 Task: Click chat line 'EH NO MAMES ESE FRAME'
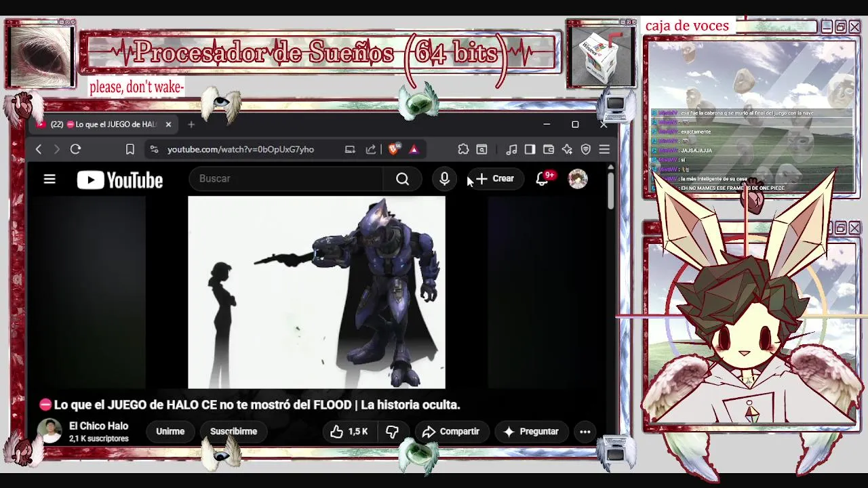(x=732, y=188)
